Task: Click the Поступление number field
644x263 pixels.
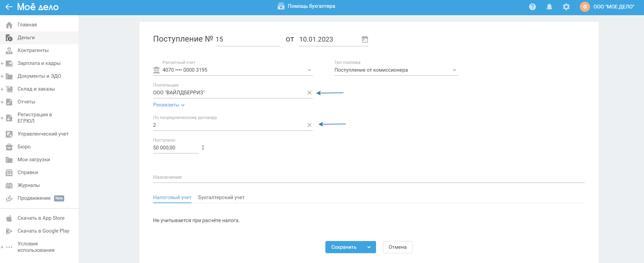Action: coord(248,40)
